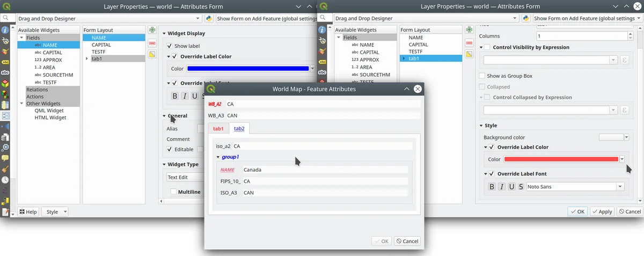This screenshot has height=256, width=644.
Task: Enable Control Visibility by Expression checkbox
Action: point(487,47)
